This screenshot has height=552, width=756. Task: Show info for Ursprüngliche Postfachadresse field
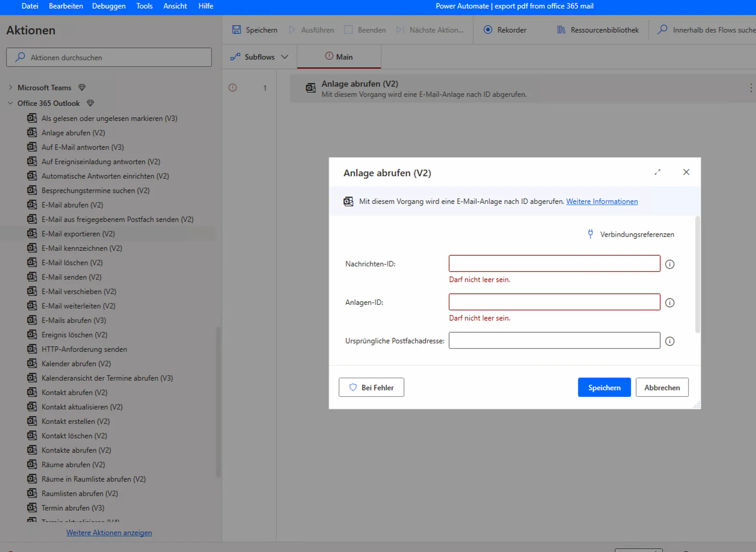tap(670, 341)
